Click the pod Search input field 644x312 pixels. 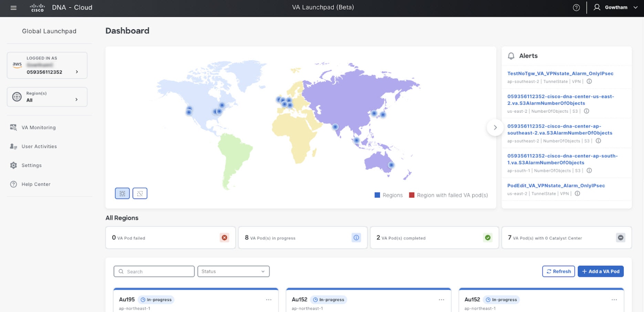(154, 271)
